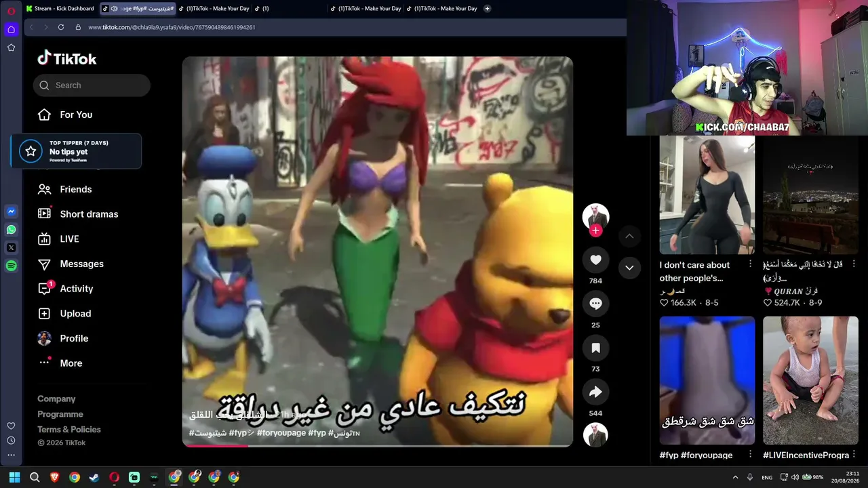Open Windows taskbar search
868x488 pixels.
click(35, 477)
